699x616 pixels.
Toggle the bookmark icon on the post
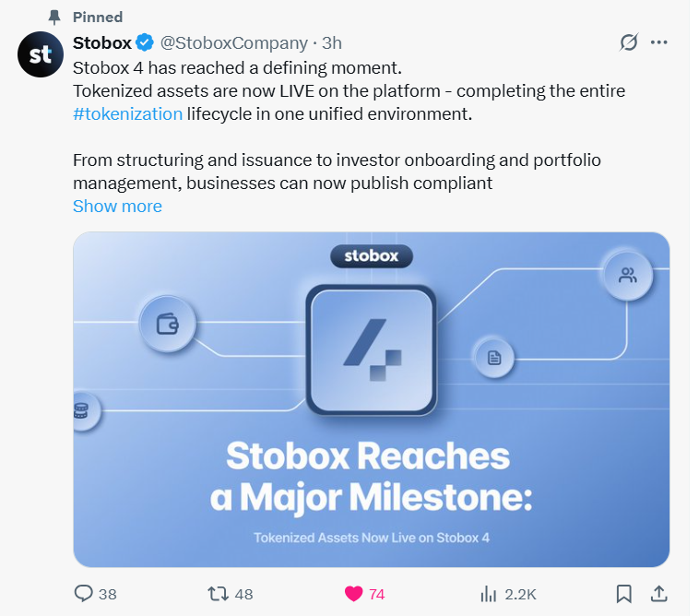click(x=624, y=594)
